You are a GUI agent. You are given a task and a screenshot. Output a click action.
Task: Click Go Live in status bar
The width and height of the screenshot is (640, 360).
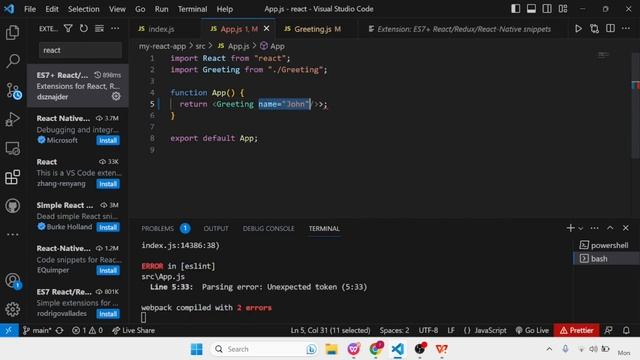pyautogui.click(x=532, y=330)
